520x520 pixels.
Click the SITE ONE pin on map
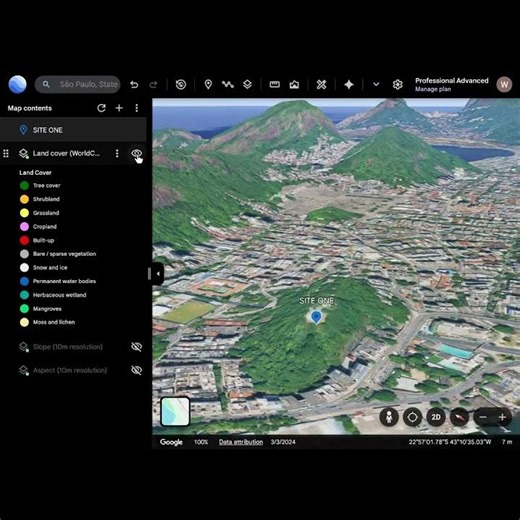[x=316, y=317]
